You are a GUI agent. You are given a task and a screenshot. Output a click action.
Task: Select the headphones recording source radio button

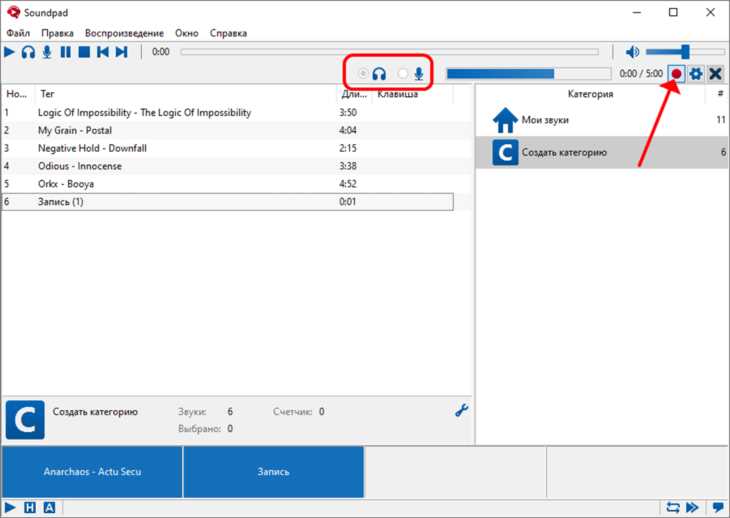pyautogui.click(x=363, y=74)
